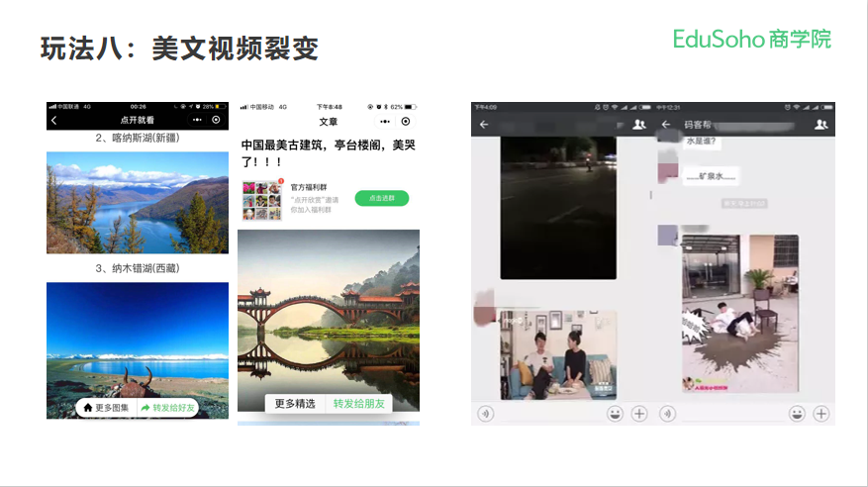Image resolution: width=868 pixels, height=487 pixels.
Task: Tap the plus icon in 码客帮 chat
Action: pos(821,414)
